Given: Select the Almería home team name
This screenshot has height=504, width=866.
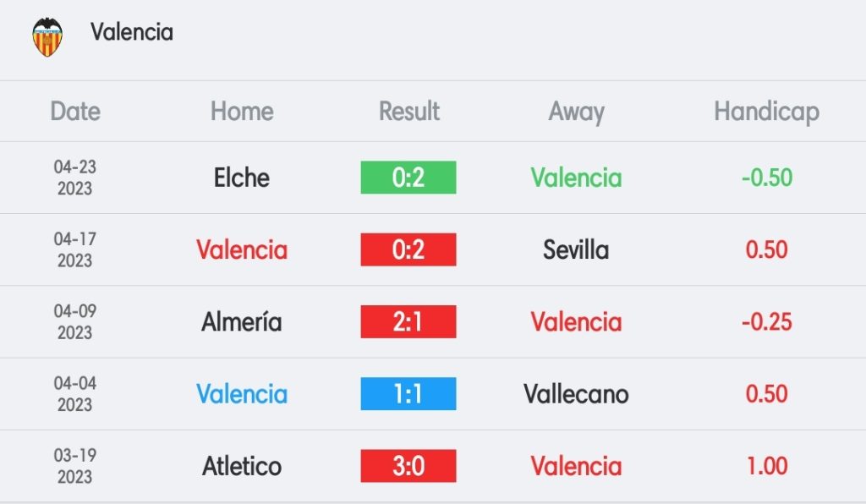Looking at the screenshot, I should pos(241,322).
